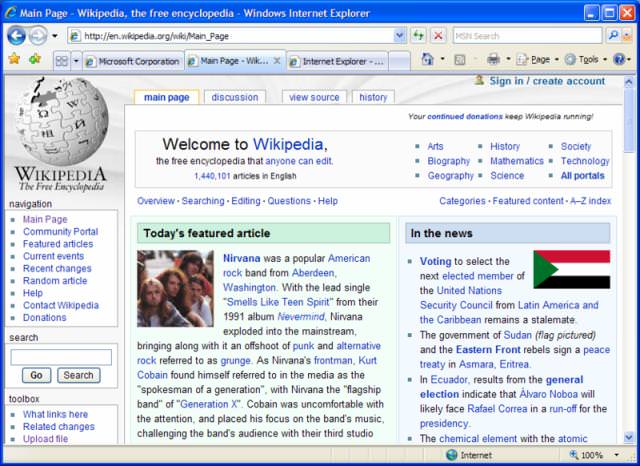Focus the Wikipedia sidebar search input

pos(61,357)
